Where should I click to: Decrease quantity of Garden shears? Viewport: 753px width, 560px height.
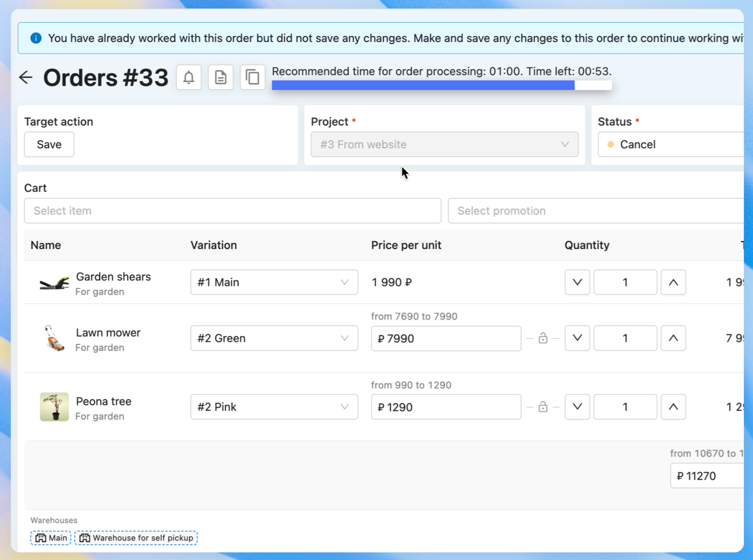[577, 282]
